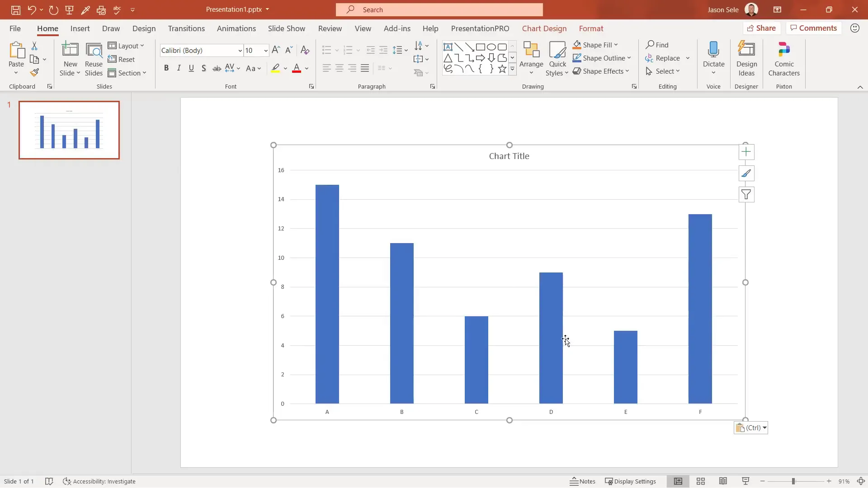Switch to the Format tab
Image resolution: width=868 pixels, height=488 pixels.
click(591, 28)
